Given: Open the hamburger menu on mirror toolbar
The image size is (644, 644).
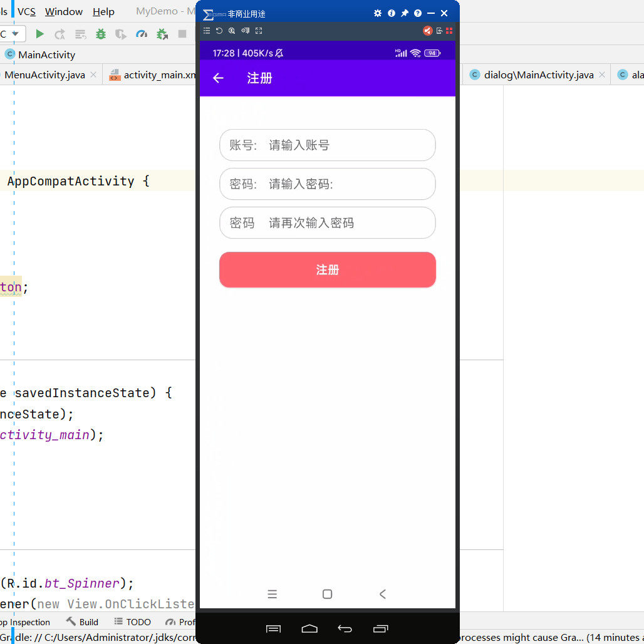Looking at the screenshot, I should click(207, 30).
